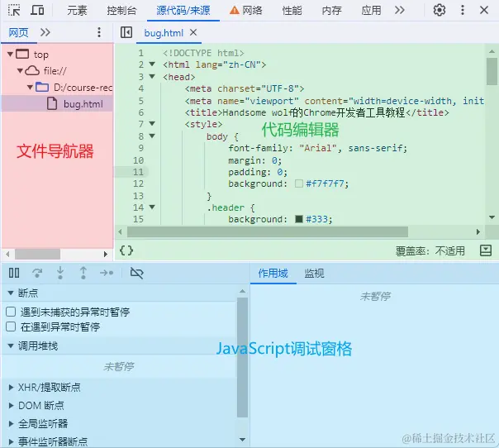
Task: Select 网页 navigator tab
Action: [18, 32]
